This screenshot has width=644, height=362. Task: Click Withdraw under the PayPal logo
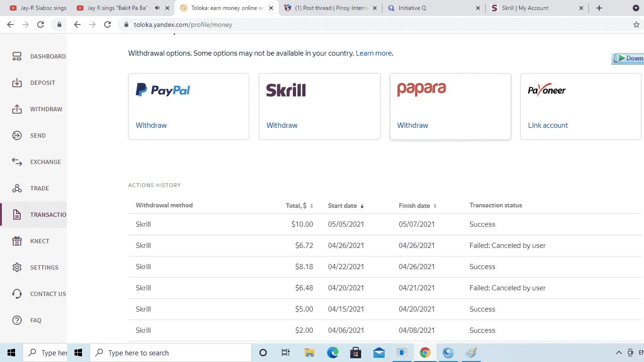[x=151, y=125]
